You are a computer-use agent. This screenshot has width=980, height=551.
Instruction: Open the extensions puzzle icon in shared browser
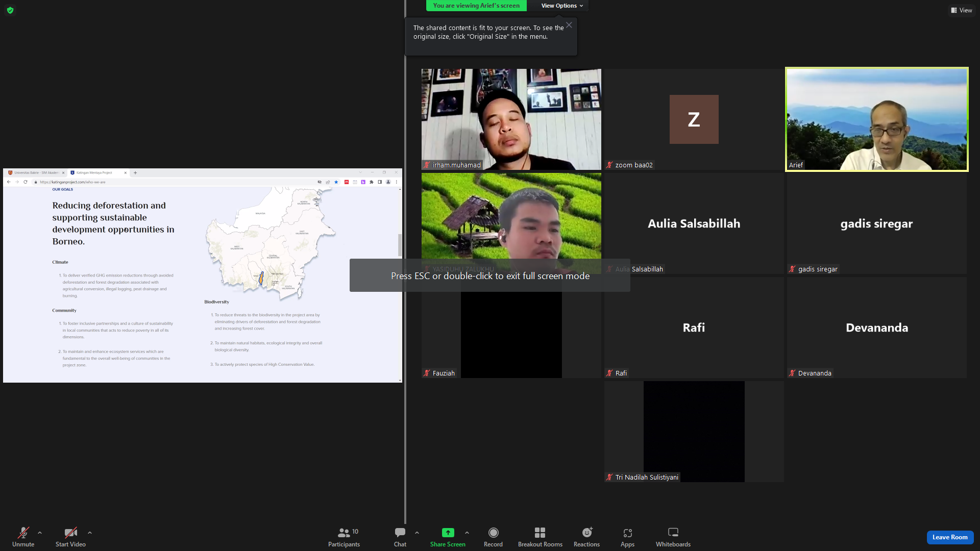coord(372,182)
